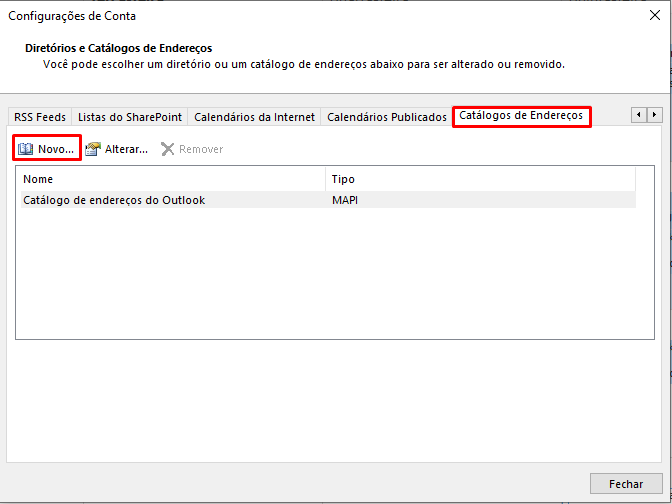
Task: Select the Calendários da Internet tab
Action: (x=254, y=117)
